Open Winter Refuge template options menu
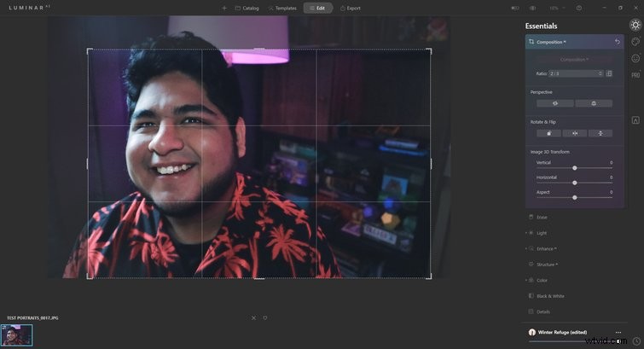The image size is (644, 349). click(618, 332)
